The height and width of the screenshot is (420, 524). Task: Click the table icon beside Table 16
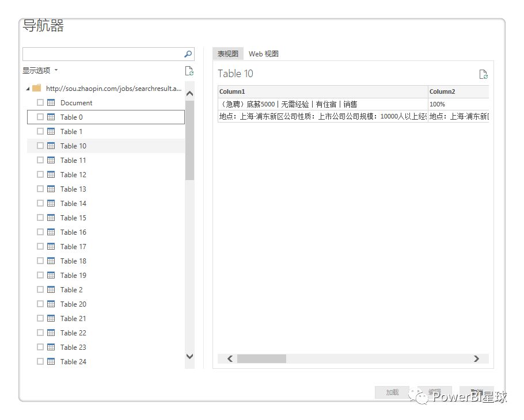[x=51, y=232]
